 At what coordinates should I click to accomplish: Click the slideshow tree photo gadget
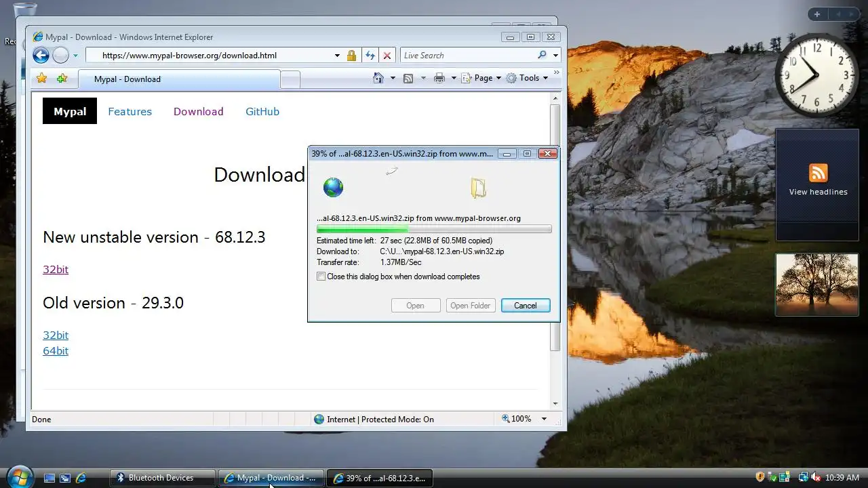point(817,285)
